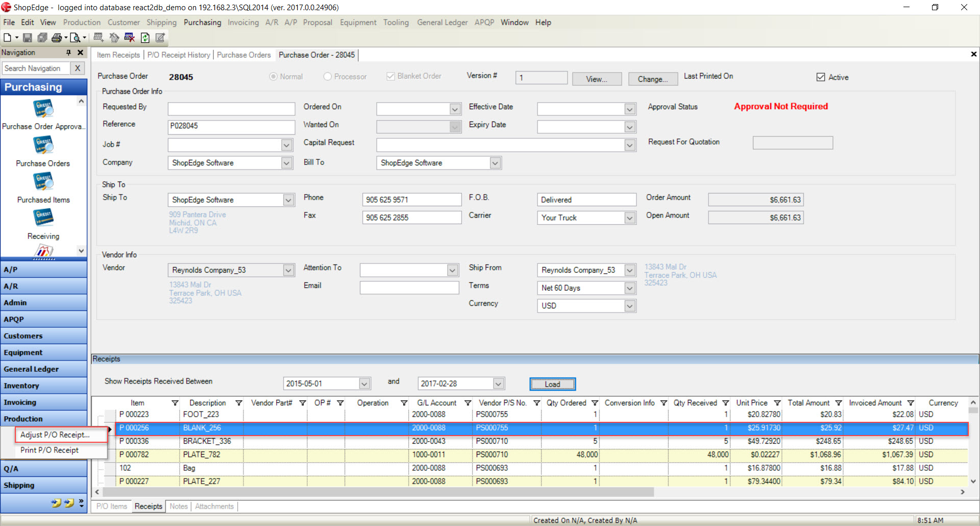Click the Change... button
This screenshot has width=980, height=526.
click(652, 79)
